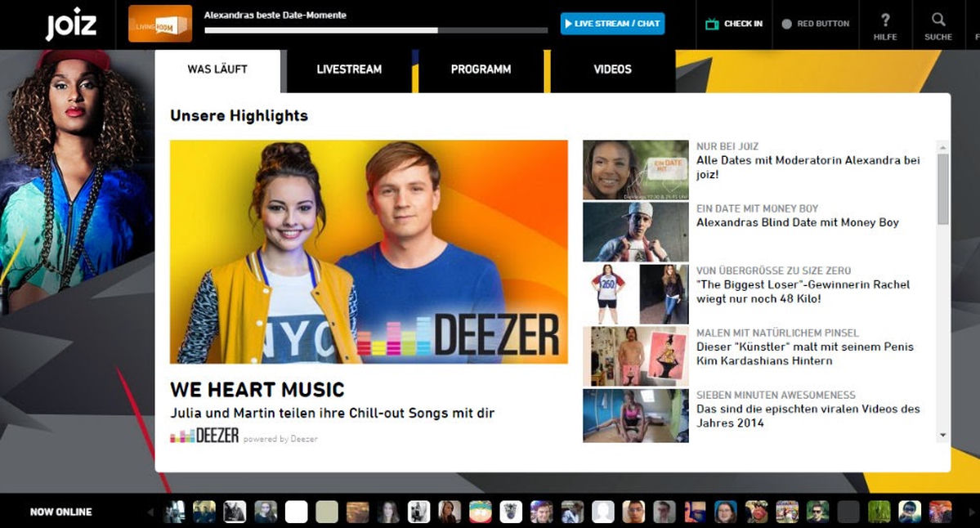Click the Live Stream / Chat button

tap(612, 24)
